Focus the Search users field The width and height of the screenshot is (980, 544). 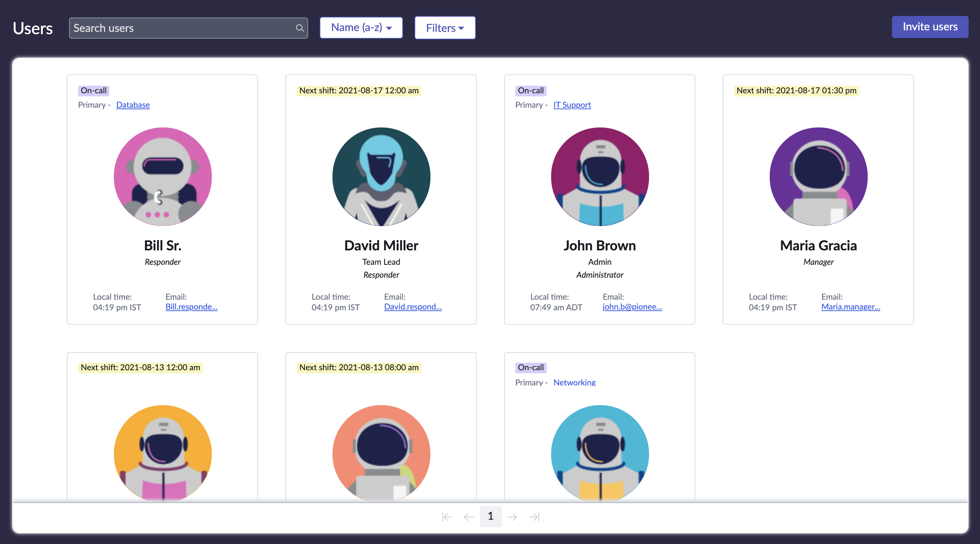(x=188, y=28)
